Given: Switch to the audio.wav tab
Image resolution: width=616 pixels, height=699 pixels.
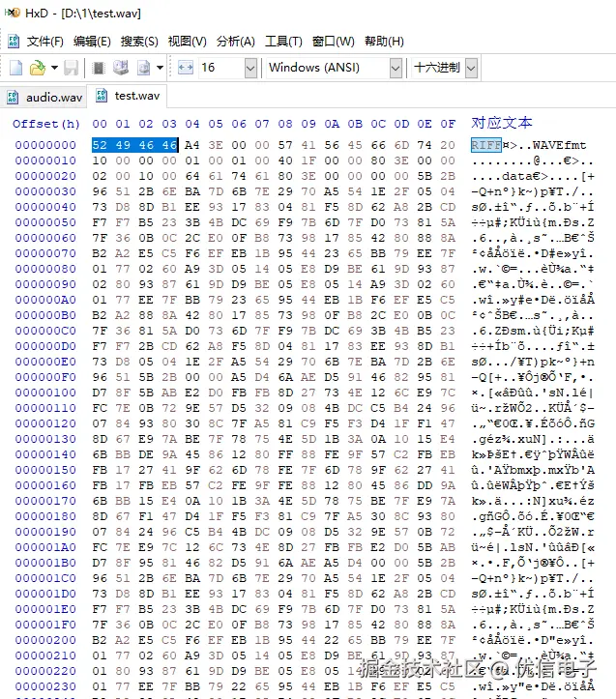Looking at the screenshot, I should tap(44, 97).
